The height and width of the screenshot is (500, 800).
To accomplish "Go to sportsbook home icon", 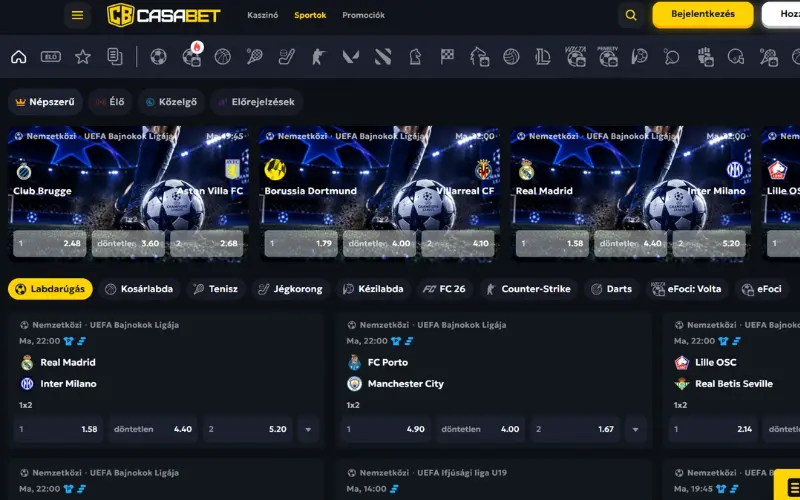I will (19, 57).
